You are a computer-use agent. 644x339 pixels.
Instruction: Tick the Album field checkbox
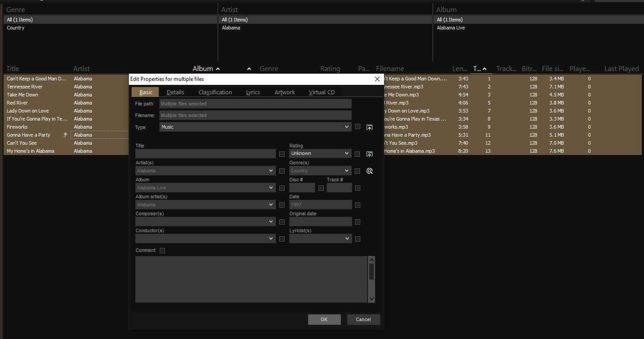(x=282, y=188)
